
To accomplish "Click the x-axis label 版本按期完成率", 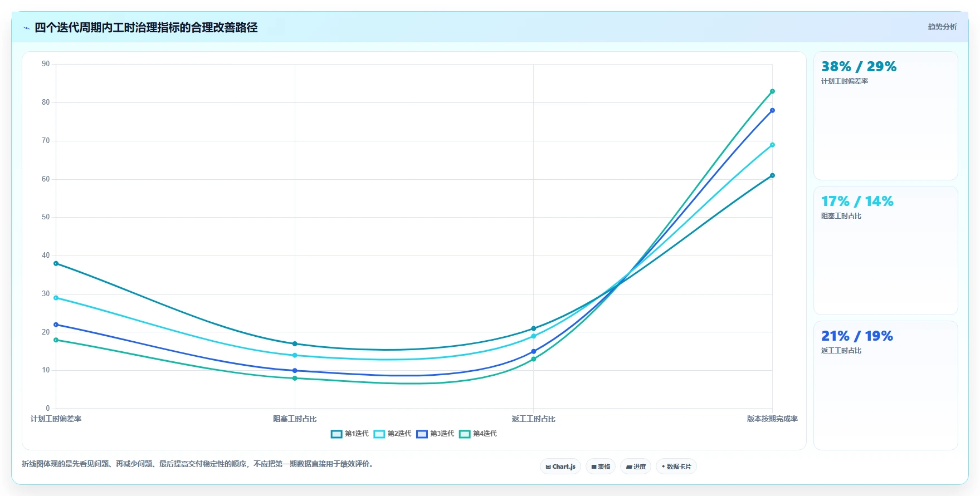I will (772, 419).
